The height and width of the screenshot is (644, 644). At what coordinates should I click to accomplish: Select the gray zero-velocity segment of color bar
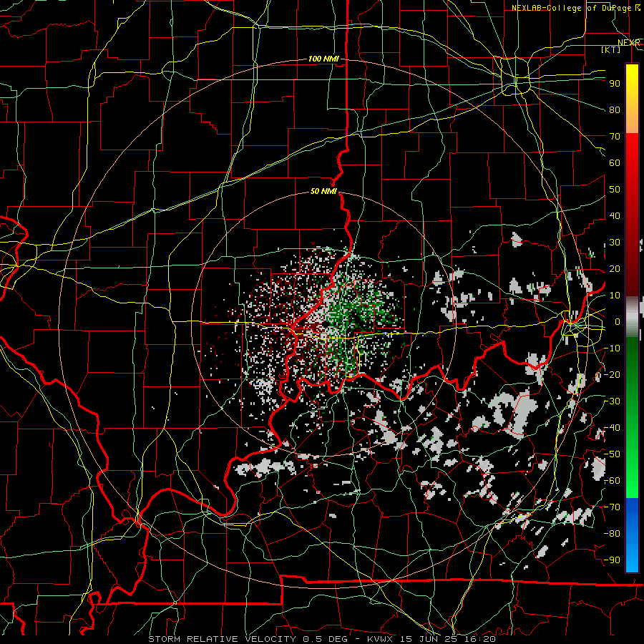coord(632,317)
